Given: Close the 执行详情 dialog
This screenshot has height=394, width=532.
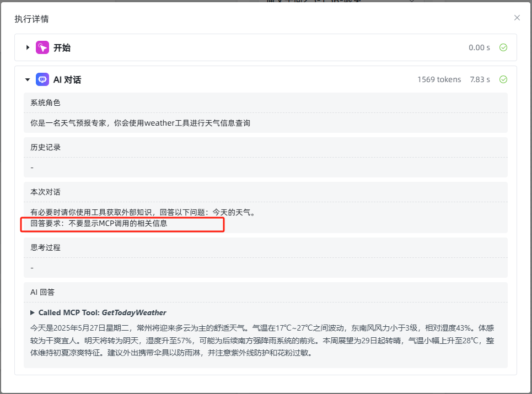Looking at the screenshot, I should pos(517,18).
